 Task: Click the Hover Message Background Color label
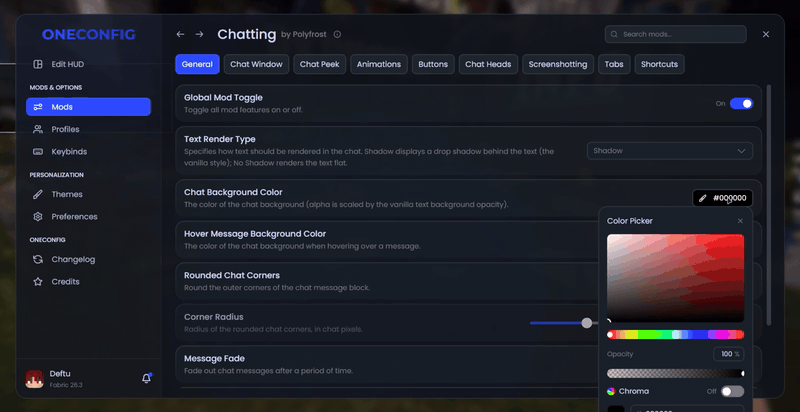pyautogui.click(x=255, y=234)
